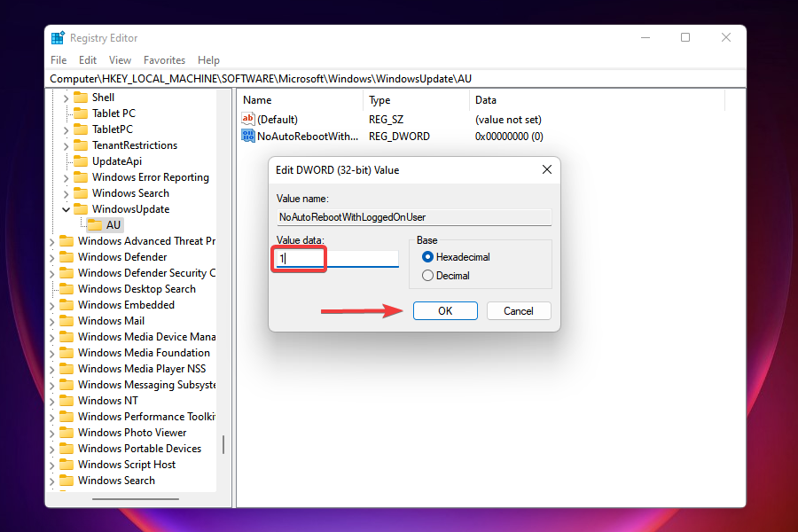This screenshot has height=532, width=798.
Task: Select the Windows Messaging Subsyste key
Action: (146, 384)
